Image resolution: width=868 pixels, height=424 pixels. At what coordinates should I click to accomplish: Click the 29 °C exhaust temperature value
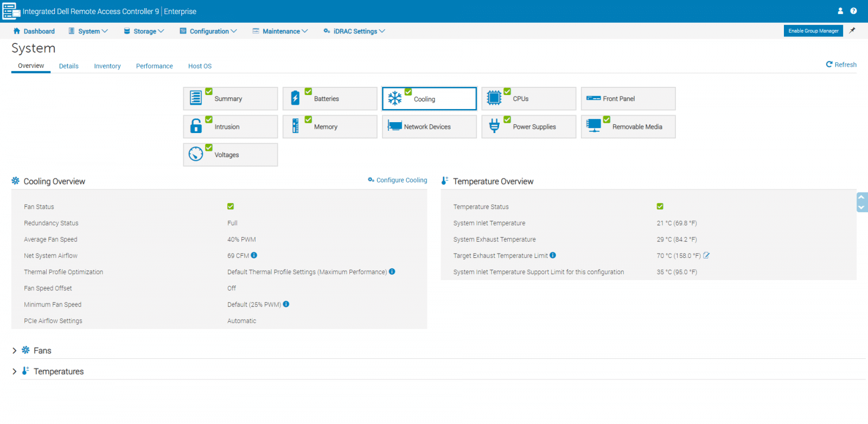click(x=677, y=239)
